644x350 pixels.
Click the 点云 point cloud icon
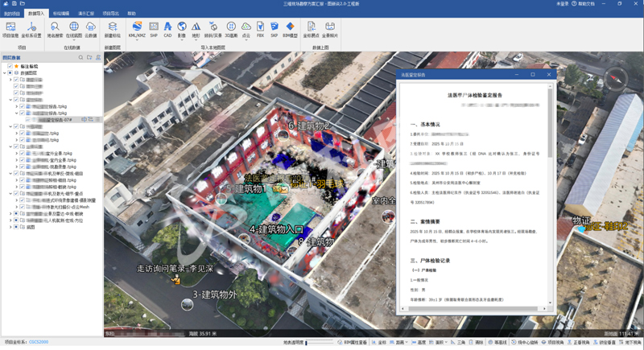click(246, 27)
